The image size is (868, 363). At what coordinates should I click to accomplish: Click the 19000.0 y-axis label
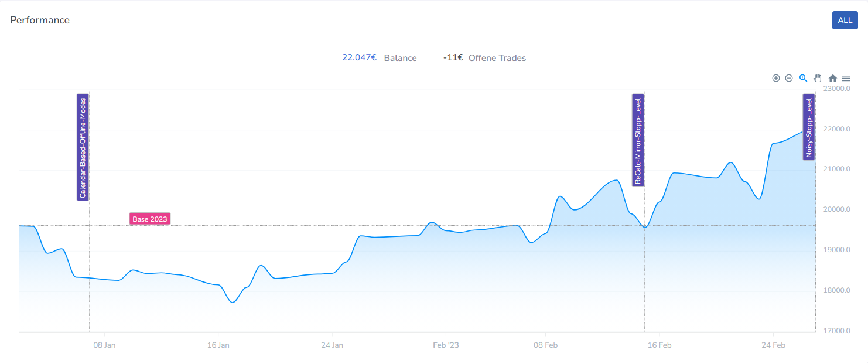pos(837,250)
